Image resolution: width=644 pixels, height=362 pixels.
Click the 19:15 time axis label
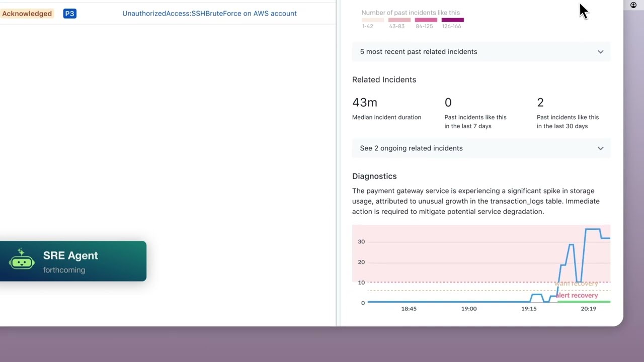[529, 309]
